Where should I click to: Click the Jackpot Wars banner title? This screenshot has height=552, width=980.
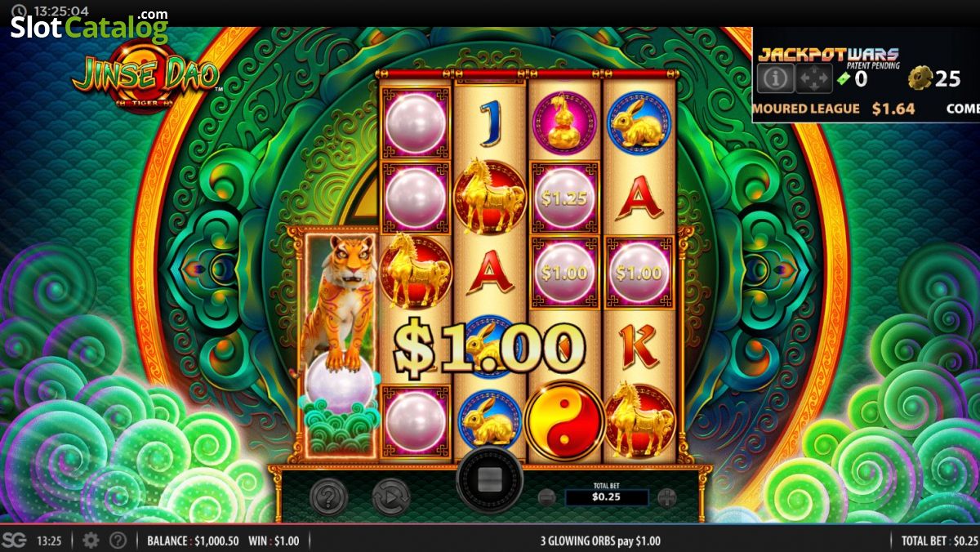click(828, 55)
